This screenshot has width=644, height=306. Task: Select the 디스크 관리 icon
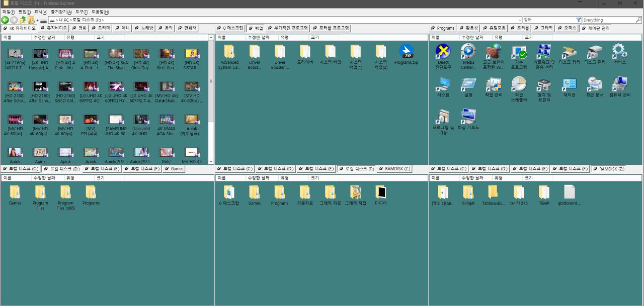(594, 51)
